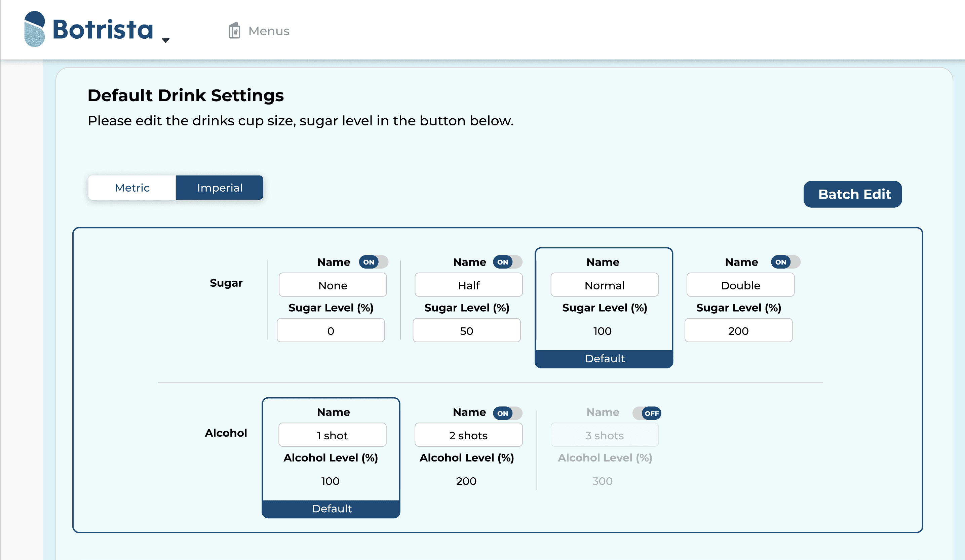Screen dimensions: 965x560
Task: Toggle the 2 shots alcohol switch
Action: point(507,413)
